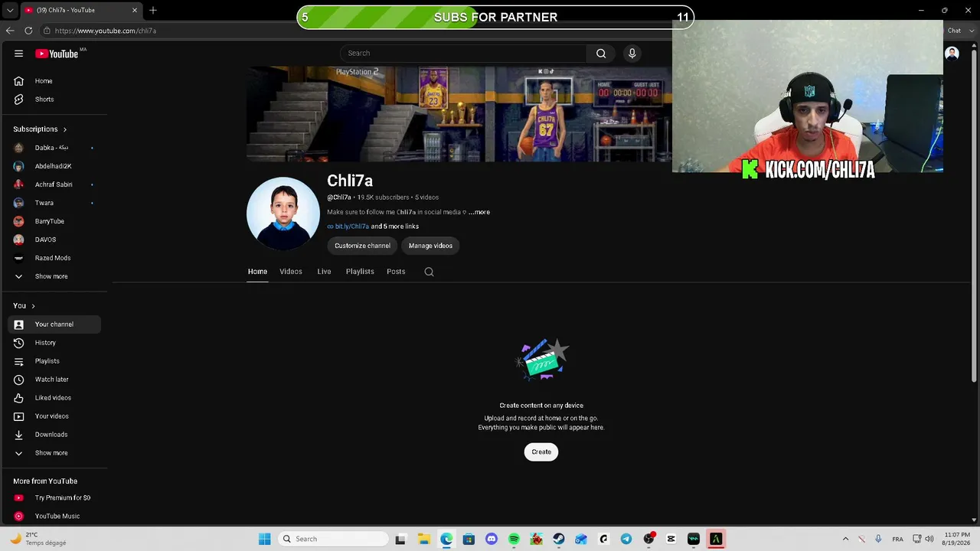Open the FRA language indicator in the system tray

point(897,539)
